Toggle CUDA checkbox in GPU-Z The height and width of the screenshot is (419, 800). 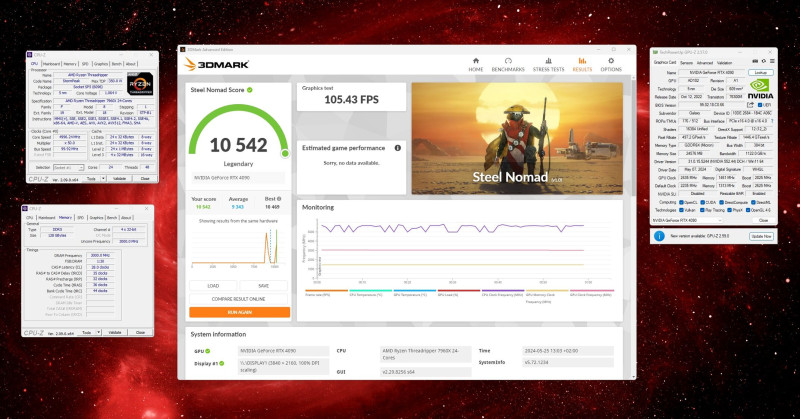pos(703,203)
